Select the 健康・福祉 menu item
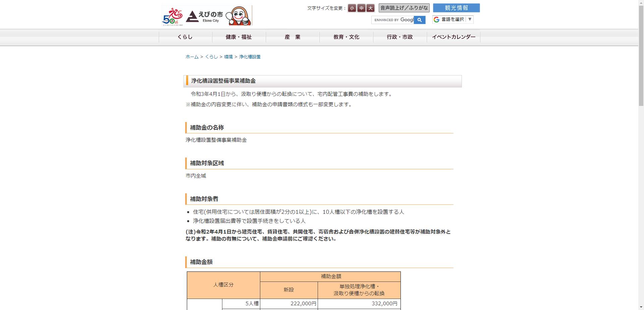The width and height of the screenshot is (644, 310). point(239,37)
